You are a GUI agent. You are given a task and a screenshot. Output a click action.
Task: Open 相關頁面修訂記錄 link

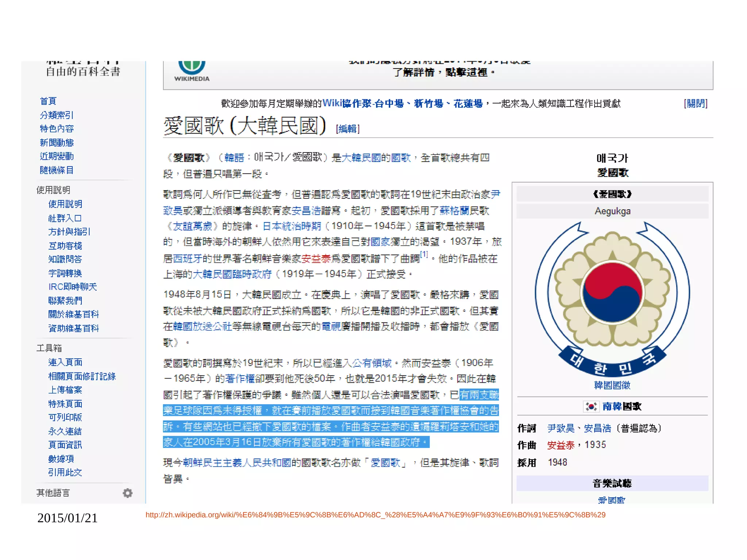(82, 376)
